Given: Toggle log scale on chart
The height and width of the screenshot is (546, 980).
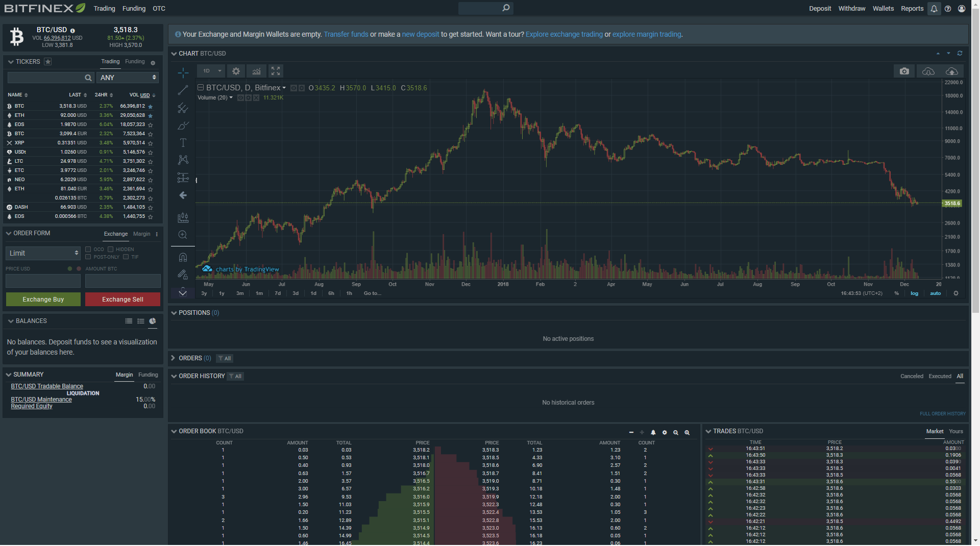Looking at the screenshot, I should tap(914, 294).
